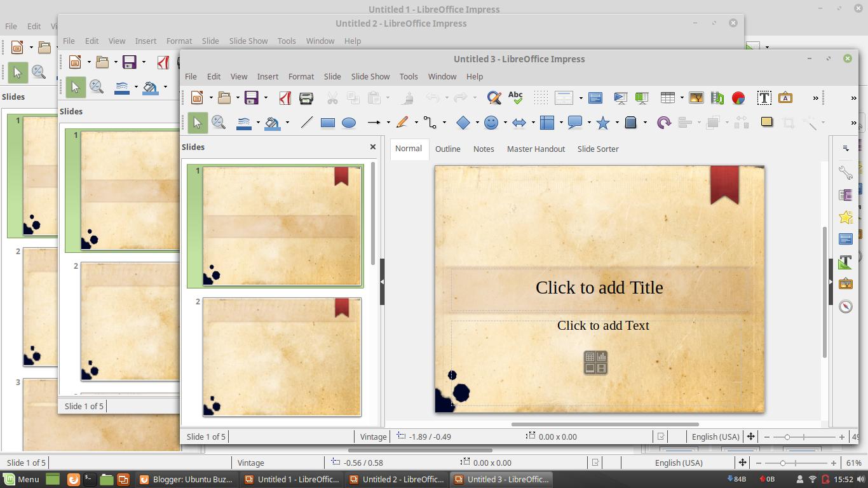Insert table icon in Untitled 3

coord(667,98)
